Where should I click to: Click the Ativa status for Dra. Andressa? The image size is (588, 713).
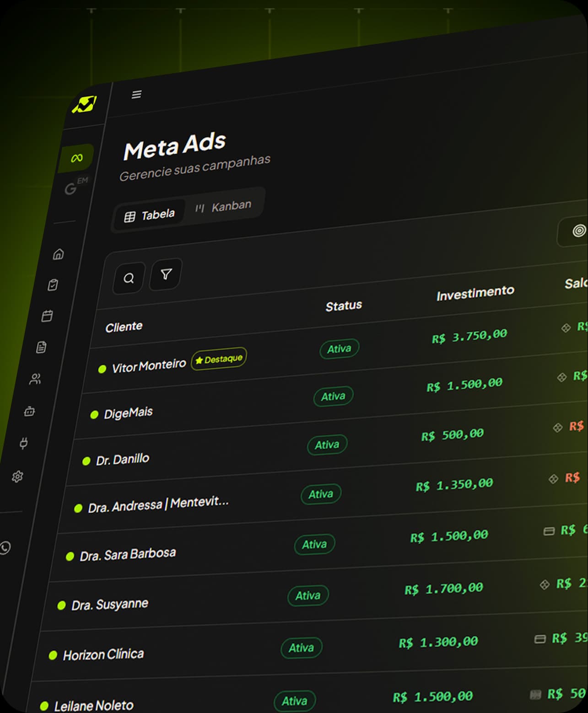(x=321, y=494)
